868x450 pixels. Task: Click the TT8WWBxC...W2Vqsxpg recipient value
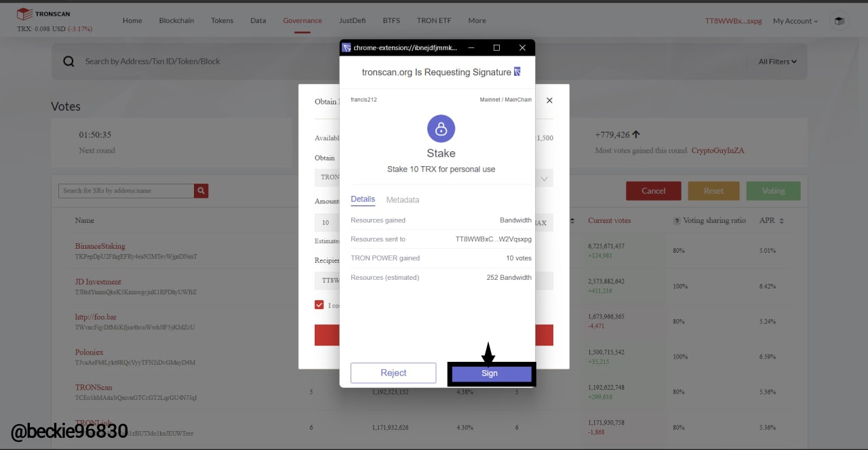pyautogui.click(x=494, y=239)
